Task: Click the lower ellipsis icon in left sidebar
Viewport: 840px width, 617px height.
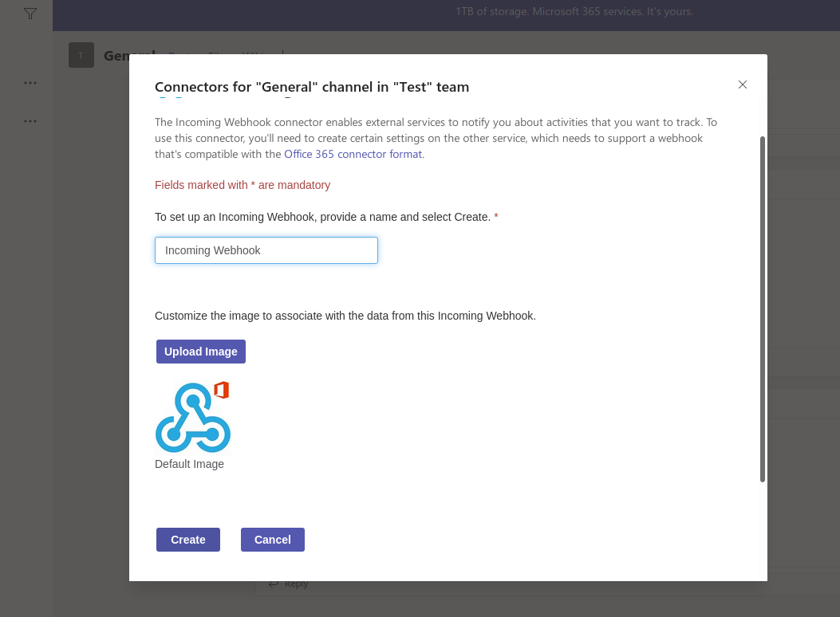Action: click(30, 121)
